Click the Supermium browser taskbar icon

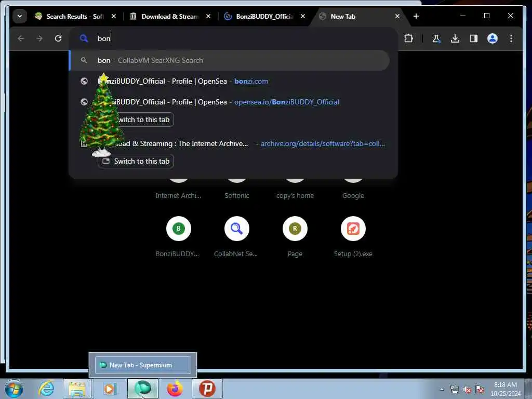[143, 389]
